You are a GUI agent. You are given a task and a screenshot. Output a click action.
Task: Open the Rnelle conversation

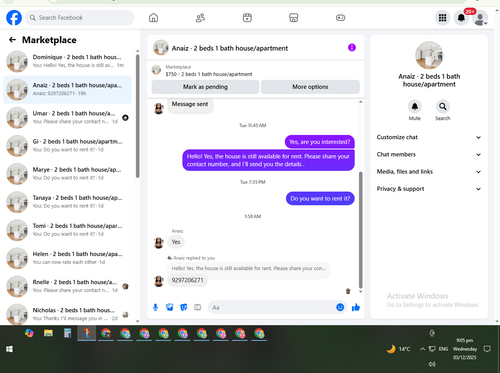(x=68, y=286)
